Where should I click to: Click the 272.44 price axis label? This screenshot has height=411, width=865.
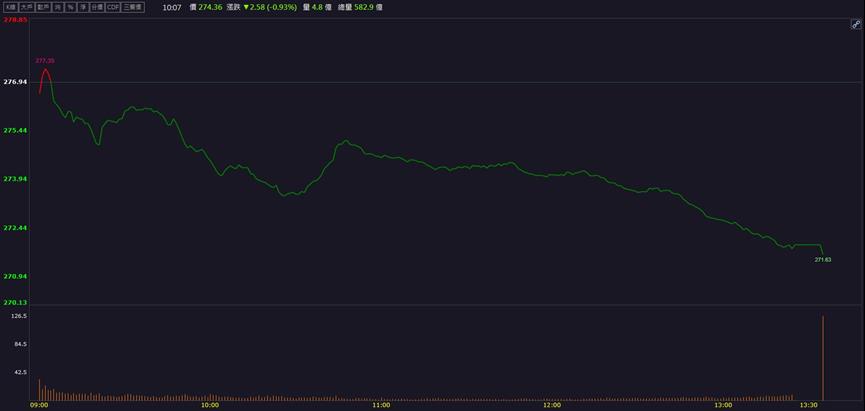pos(15,227)
